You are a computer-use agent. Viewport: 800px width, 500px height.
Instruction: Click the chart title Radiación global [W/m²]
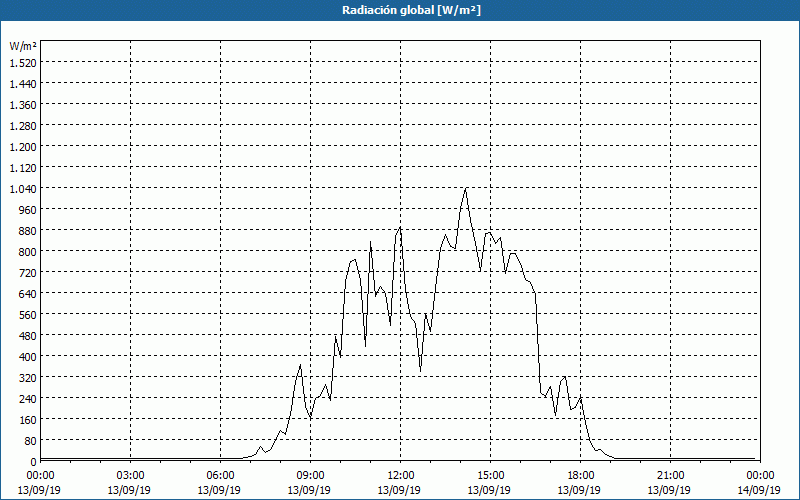point(411,10)
